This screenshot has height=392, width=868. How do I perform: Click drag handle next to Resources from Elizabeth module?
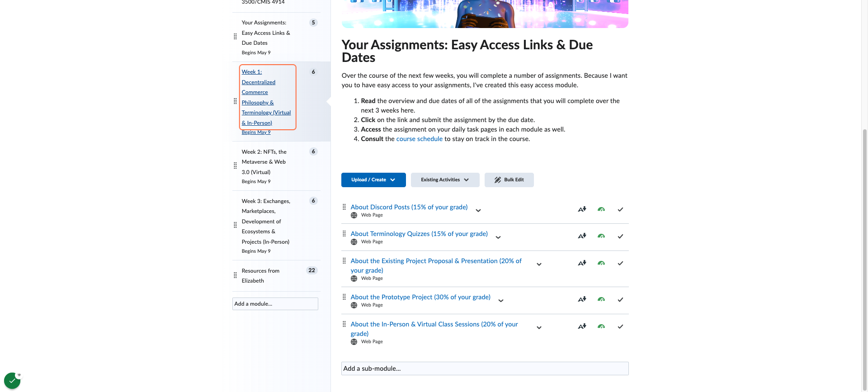coord(235,275)
